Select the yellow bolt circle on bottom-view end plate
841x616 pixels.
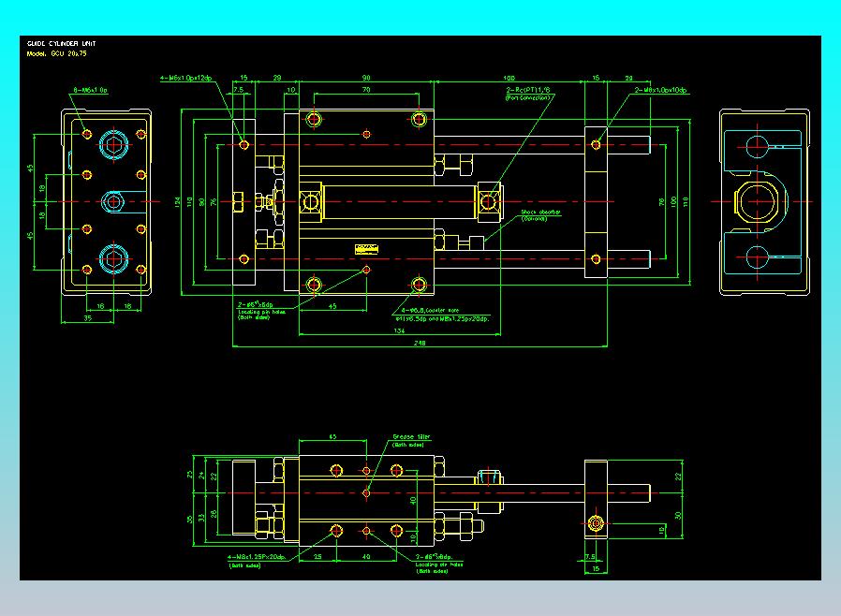[x=596, y=523]
